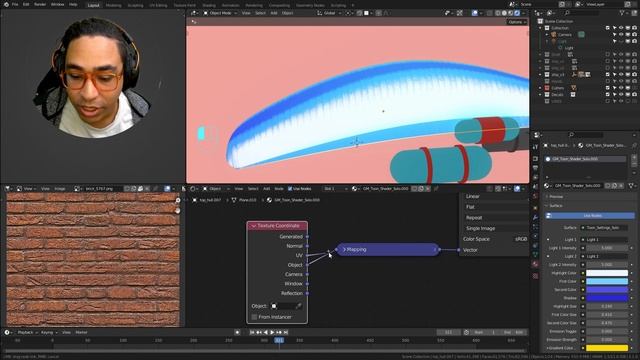Click the pan hand gizmo in image editor
The width and height of the screenshot is (640, 360).
point(178,211)
